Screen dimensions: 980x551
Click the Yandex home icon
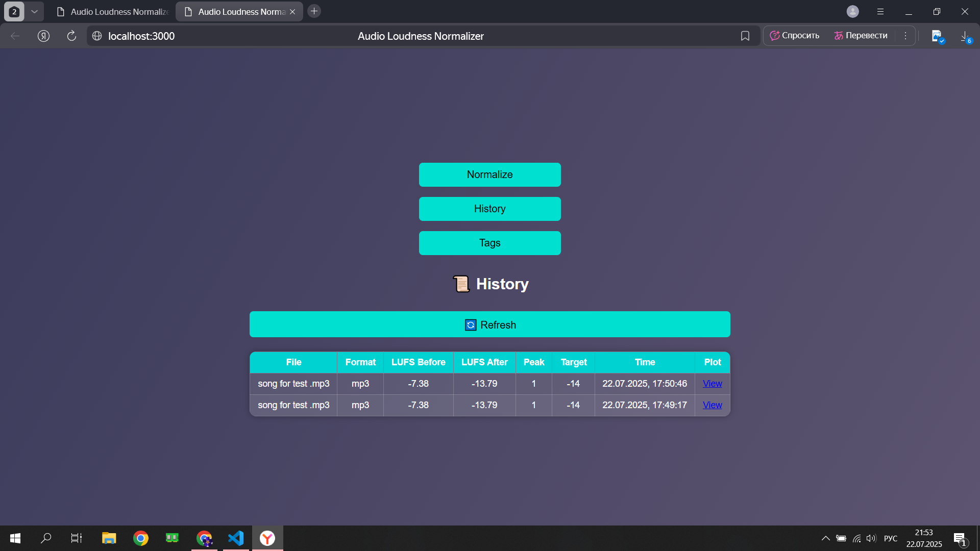pyautogui.click(x=43, y=36)
